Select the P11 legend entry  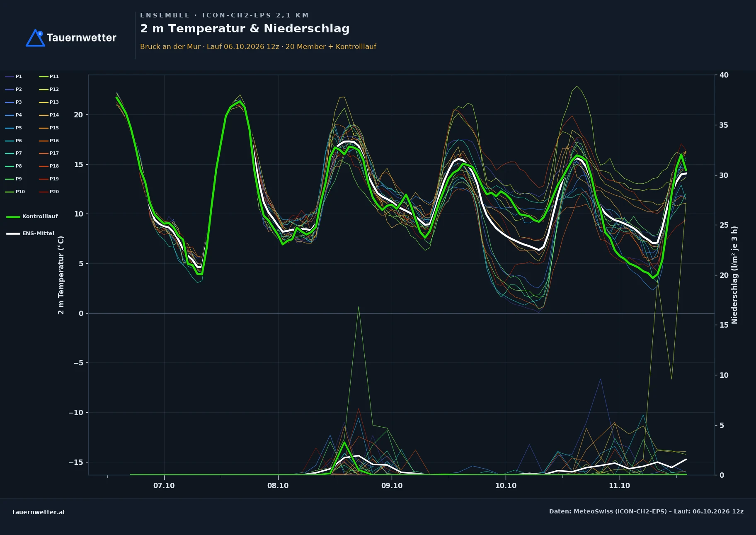click(49, 76)
